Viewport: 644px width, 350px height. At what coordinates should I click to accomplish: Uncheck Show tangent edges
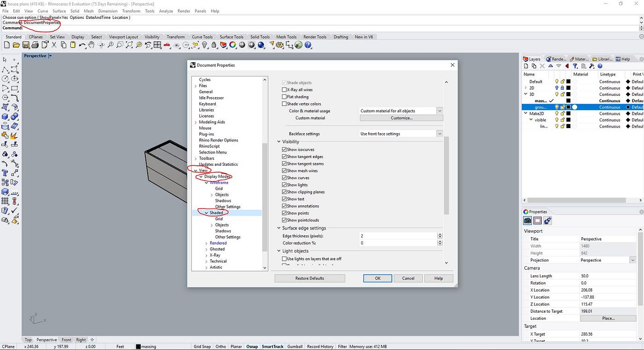pyautogui.click(x=284, y=157)
